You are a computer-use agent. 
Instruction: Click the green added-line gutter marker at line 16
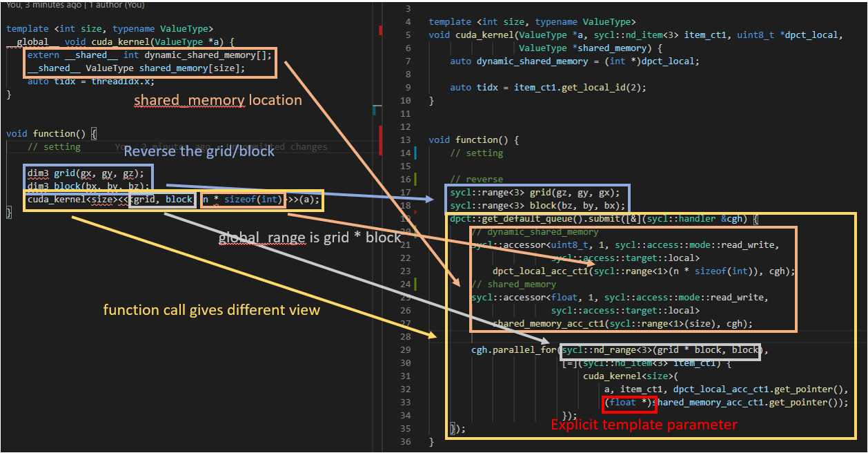click(415, 179)
